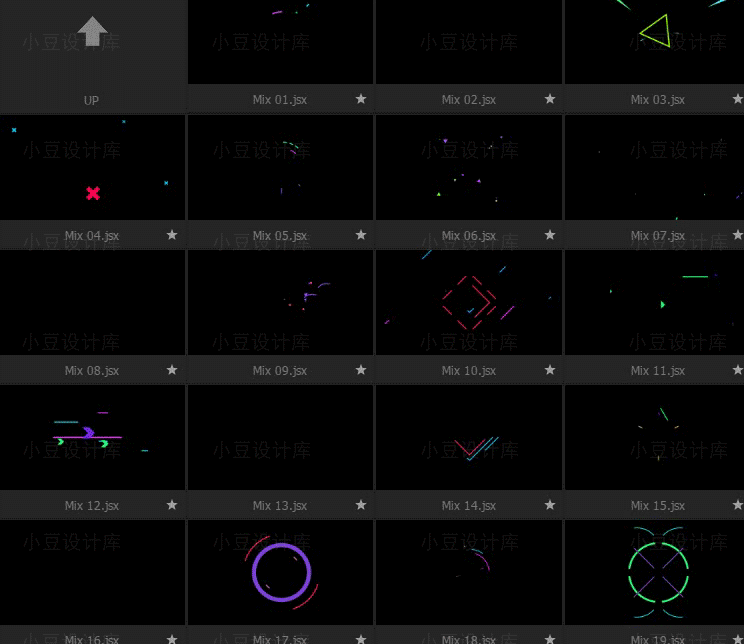744x644 pixels.
Task: Favorite Mix 01.jsx with its star
Action: pos(361,99)
